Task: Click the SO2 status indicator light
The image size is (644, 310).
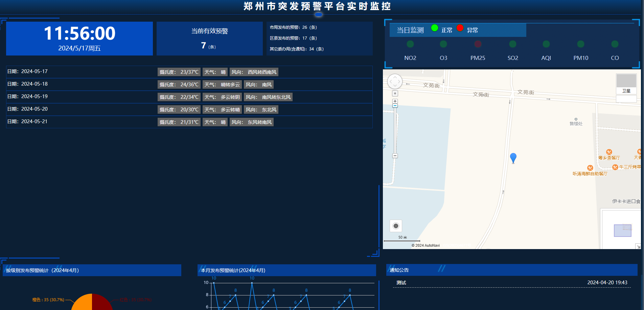Action: [513, 44]
